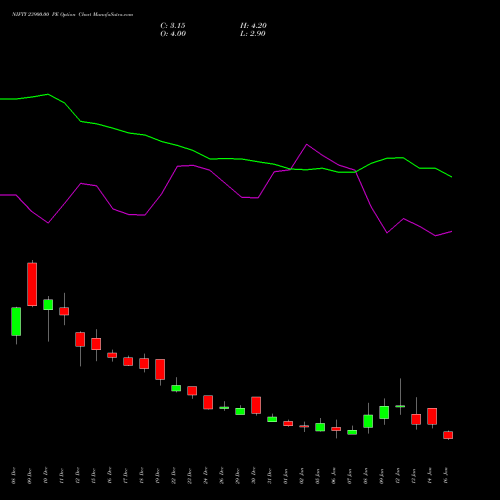Click the '12 Dec' date axis label
This screenshot has height=500, width=500.
(78, 476)
